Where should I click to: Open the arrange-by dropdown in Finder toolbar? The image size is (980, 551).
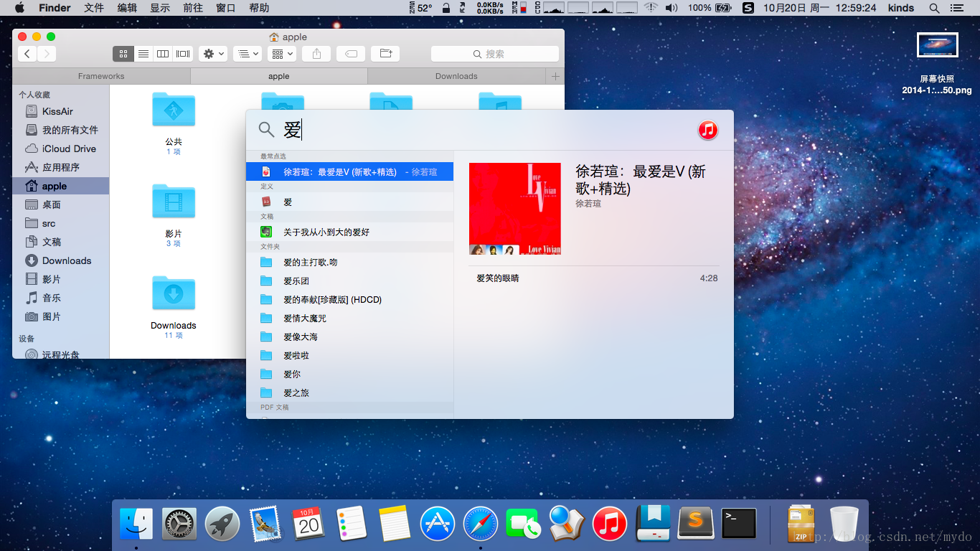point(248,54)
